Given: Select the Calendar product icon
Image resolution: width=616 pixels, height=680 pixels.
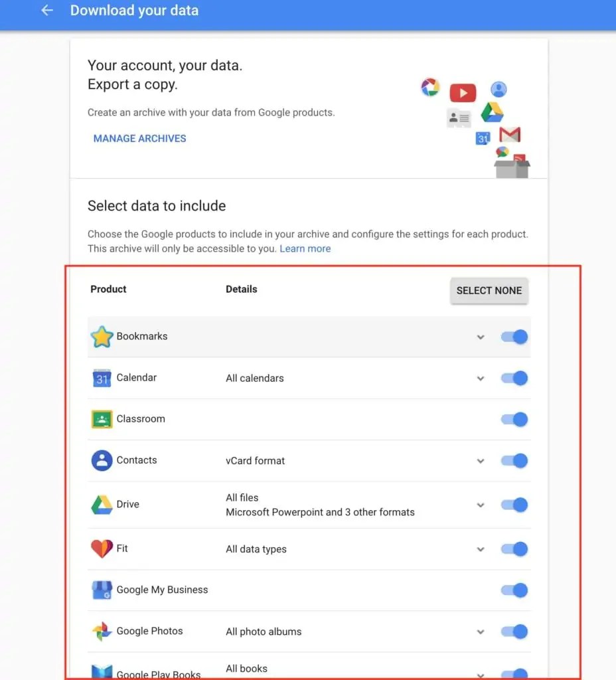Looking at the screenshot, I should [101, 379].
